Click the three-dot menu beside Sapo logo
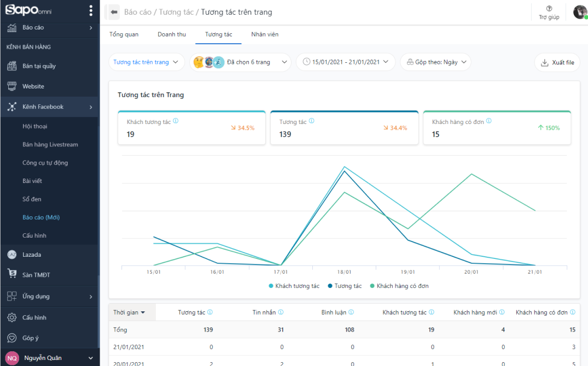The image size is (588, 366). point(91,11)
